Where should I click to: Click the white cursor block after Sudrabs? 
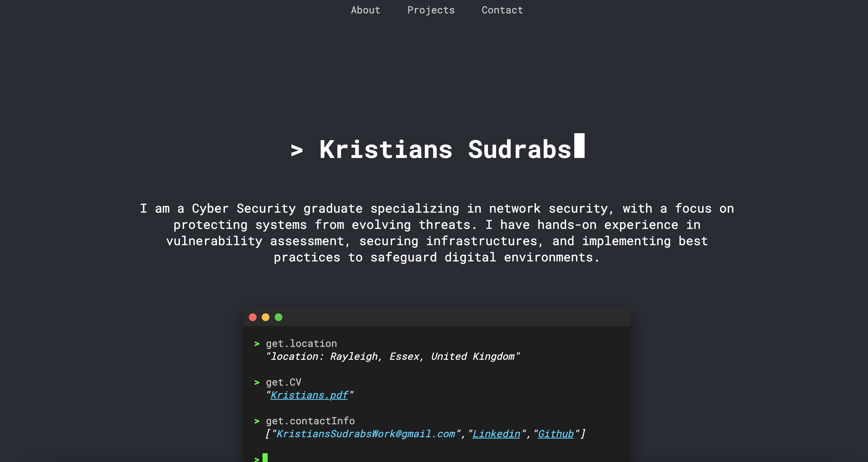coord(579,146)
